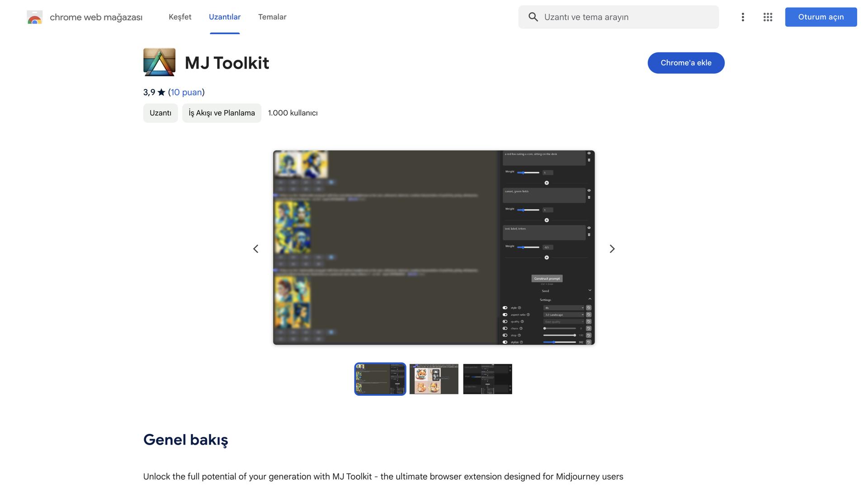Expand the Seed section
This screenshot has height=488, width=868.
coord(589,291)
